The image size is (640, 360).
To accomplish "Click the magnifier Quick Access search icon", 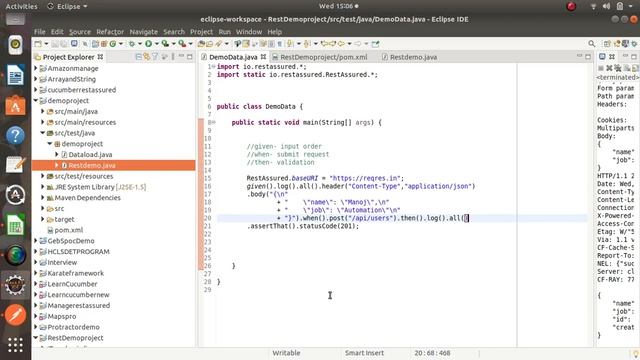I will 591,43.
